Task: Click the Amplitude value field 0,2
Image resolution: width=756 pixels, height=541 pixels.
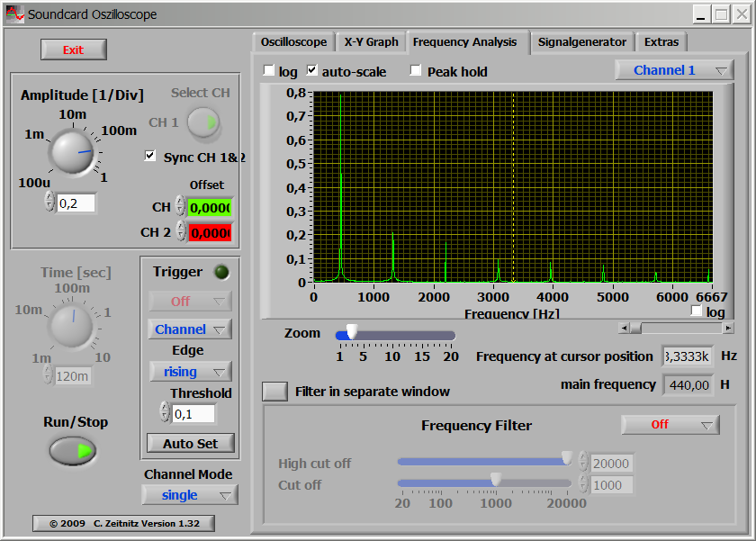Action: (76, 203)
